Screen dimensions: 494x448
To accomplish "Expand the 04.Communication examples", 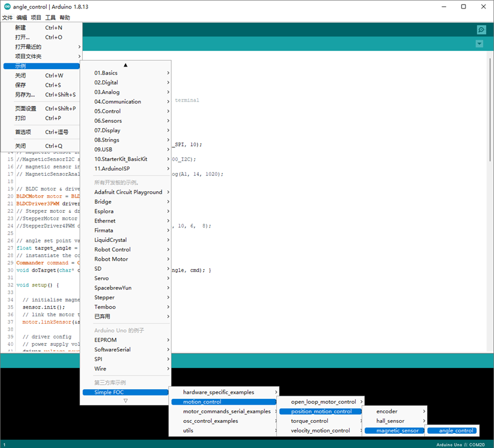I will [x=126, y=102].
